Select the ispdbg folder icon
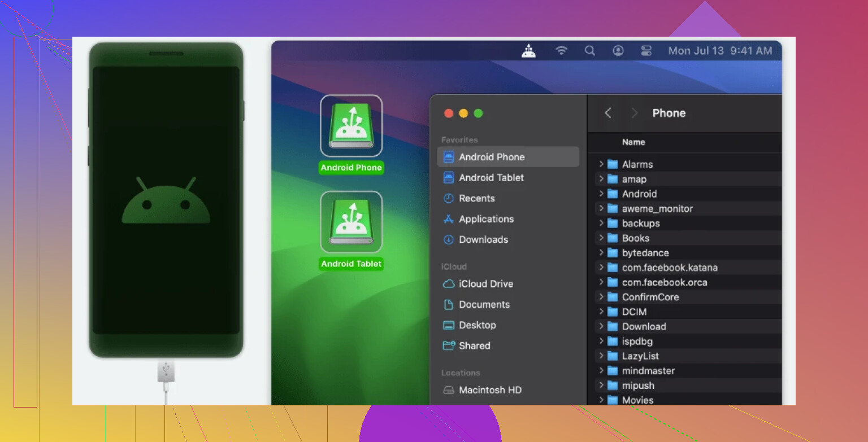This screenshot has width=868, height=442. (x=613, y=341)
